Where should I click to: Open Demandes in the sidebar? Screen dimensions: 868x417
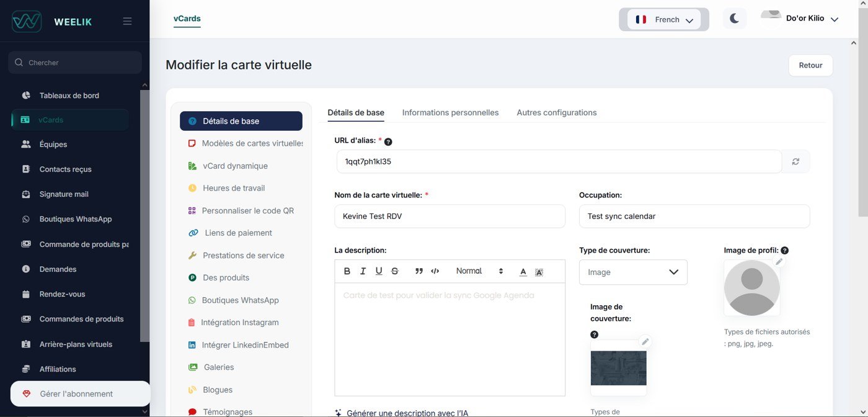pyautogui.click(x=58, y=269)
